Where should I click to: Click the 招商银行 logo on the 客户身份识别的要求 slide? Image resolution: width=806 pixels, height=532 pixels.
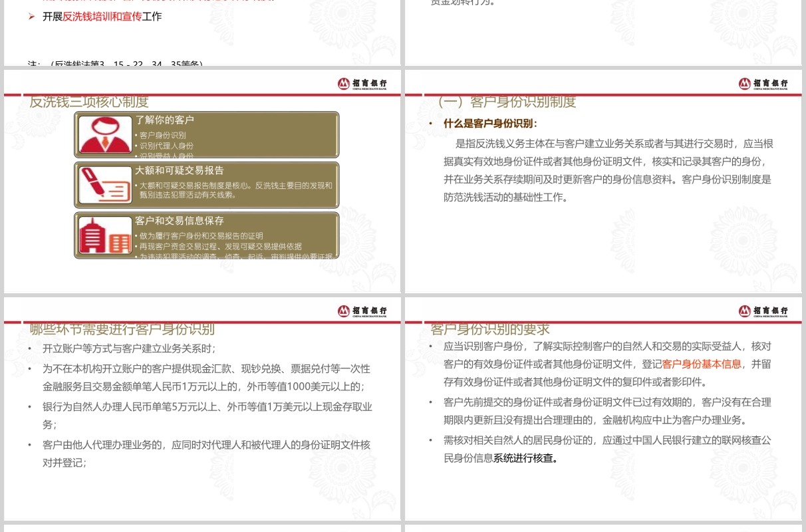point(763,311)
